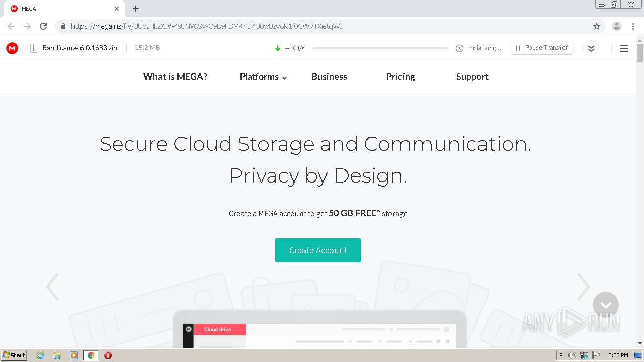The image size is (644, 362).
Task: Click the transfer progress bar
Action: tap(380, 48)
